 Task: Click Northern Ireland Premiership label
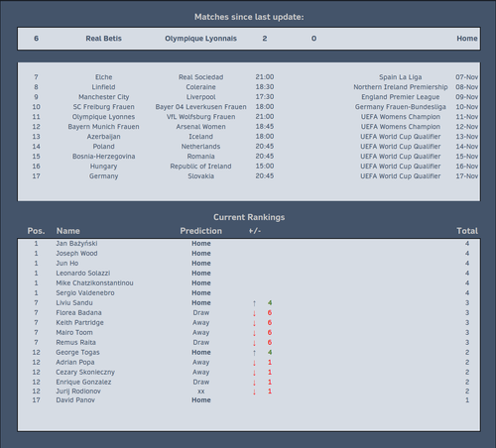click(x=400, y=87)
